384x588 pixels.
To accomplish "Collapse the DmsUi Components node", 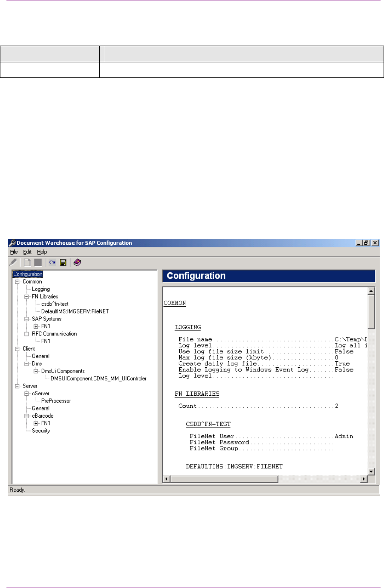I will coord(36,371).
